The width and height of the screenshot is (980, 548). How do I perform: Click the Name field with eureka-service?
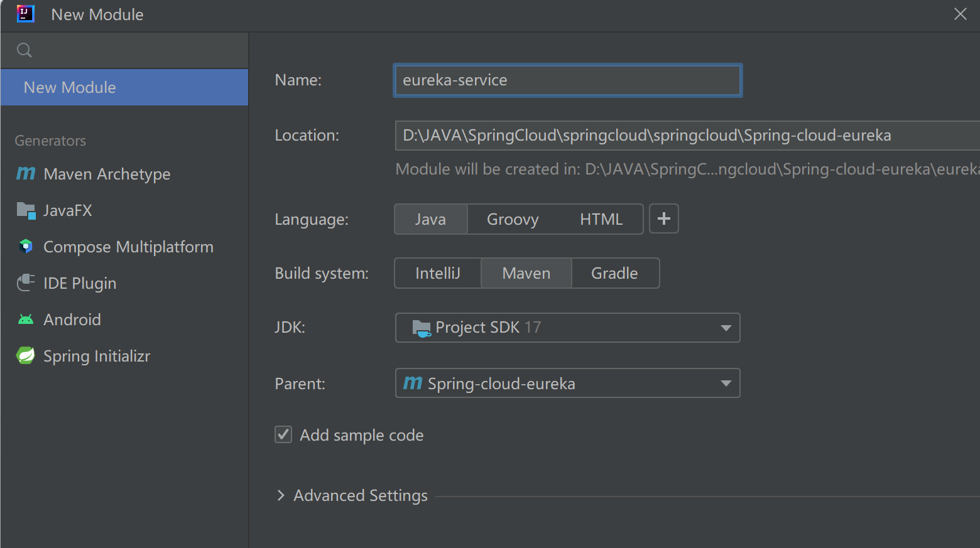click(568, 80)
